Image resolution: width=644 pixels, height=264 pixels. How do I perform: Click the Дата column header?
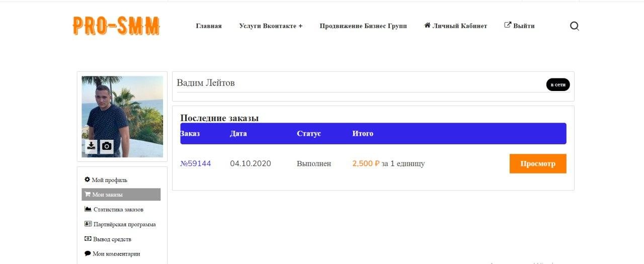point(238,134)
